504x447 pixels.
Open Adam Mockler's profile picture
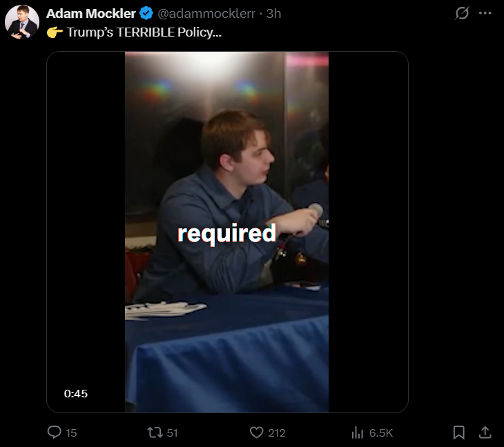tap(22, 22)
